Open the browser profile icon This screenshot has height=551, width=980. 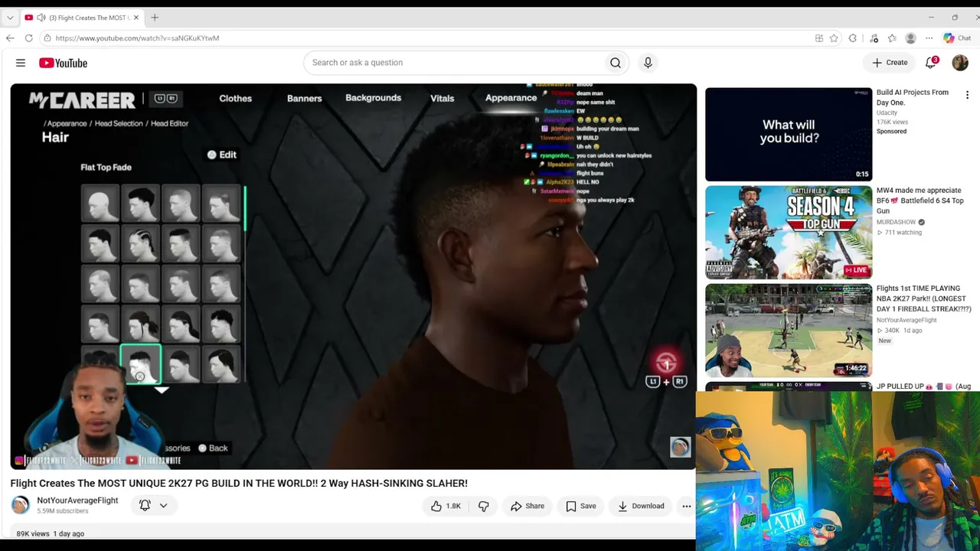coord(910,38)
